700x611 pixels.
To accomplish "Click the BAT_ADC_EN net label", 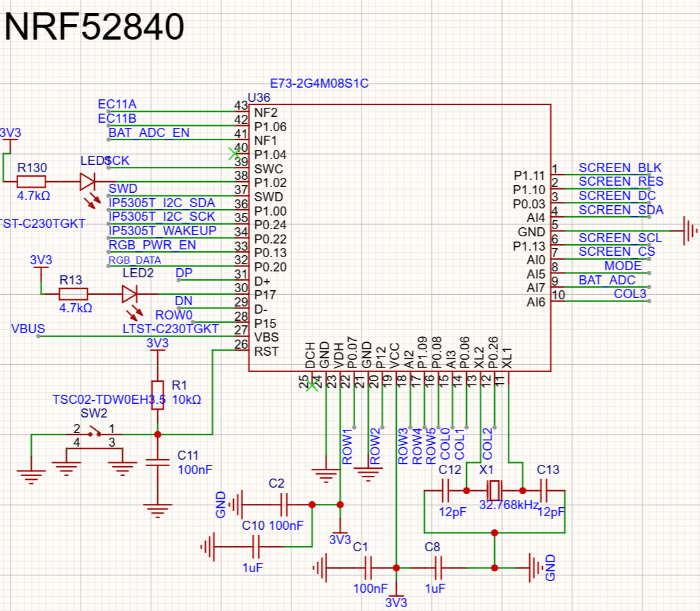I will tap(149, 132).
